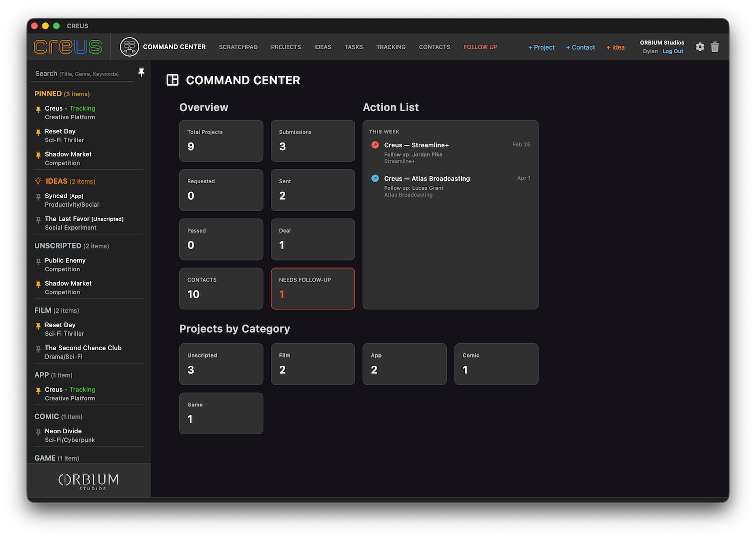Screen dimensions: 756x538
Task: Collapse the FILM sidebar section header
Action: click(x=43, y=310)
